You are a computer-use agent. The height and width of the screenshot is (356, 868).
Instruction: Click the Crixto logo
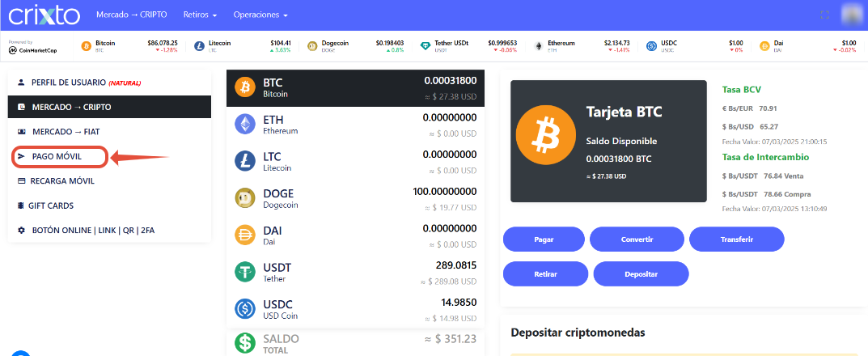point(44,15)
